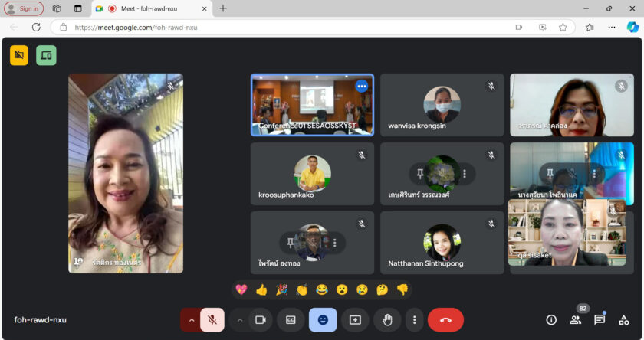The height and width of the screenshot is (340, 644).
Task: Toggle closed captions button
Action: point(291,320)
